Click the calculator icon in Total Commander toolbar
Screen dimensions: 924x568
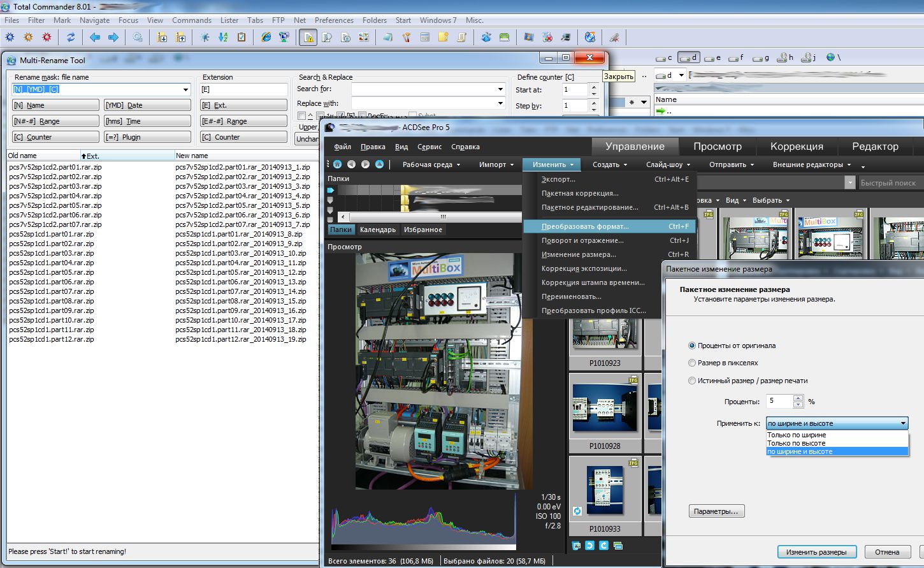pyautogui.click(x=424, y=38)
